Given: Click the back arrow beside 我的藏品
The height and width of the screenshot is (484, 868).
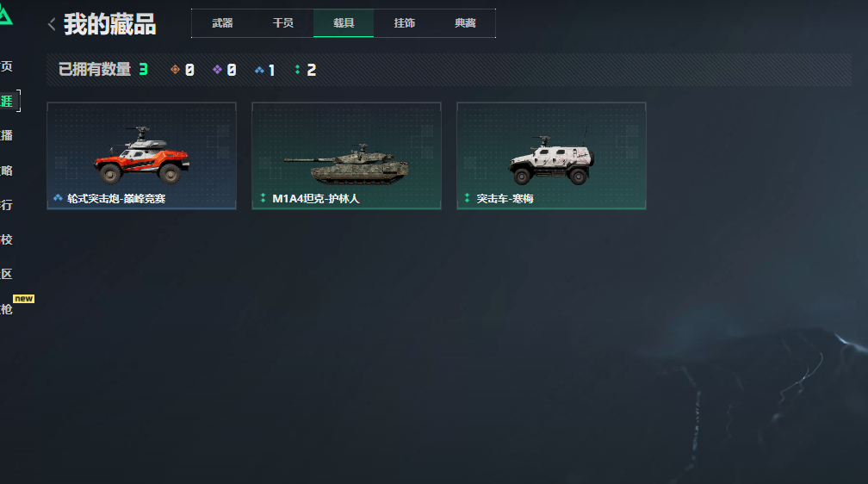Looking at the screenshot, I should (52, 24).
